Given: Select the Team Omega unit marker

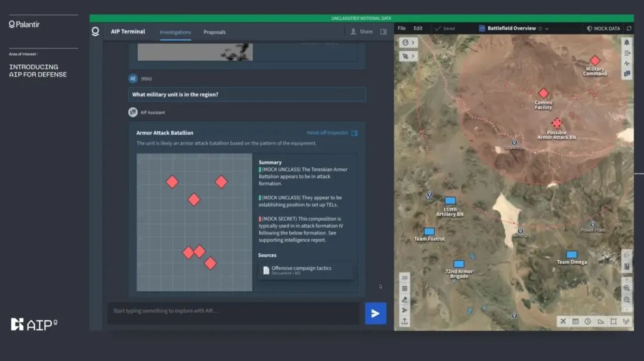Looking at the screenshot, I should (572, 255).
